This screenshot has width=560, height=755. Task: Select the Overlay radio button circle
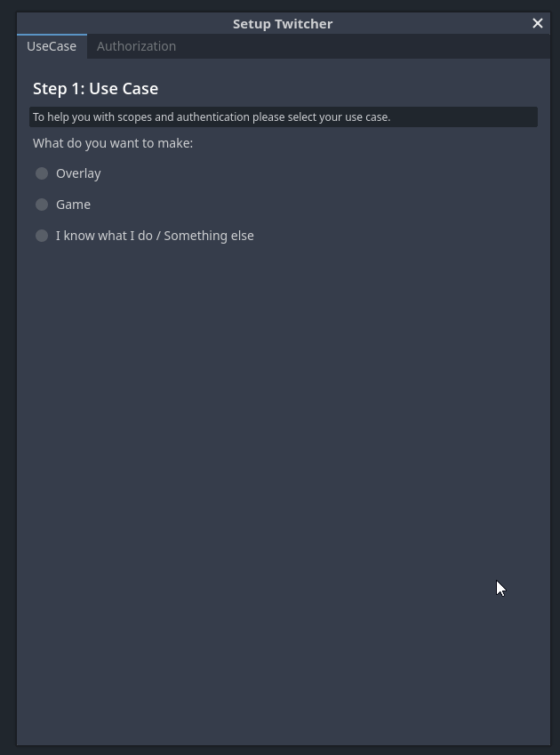pyautogui.click(x=42, y=173)
